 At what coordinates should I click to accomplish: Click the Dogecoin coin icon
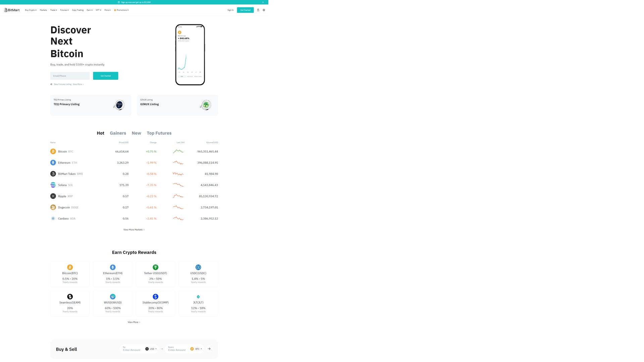pyautogui.click(x=53, y=207)
